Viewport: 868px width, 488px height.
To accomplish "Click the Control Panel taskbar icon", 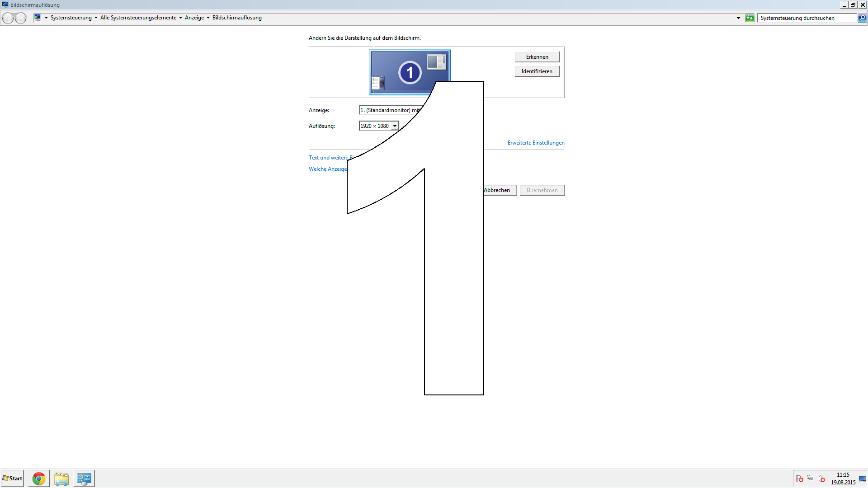I will coord(84,479).
